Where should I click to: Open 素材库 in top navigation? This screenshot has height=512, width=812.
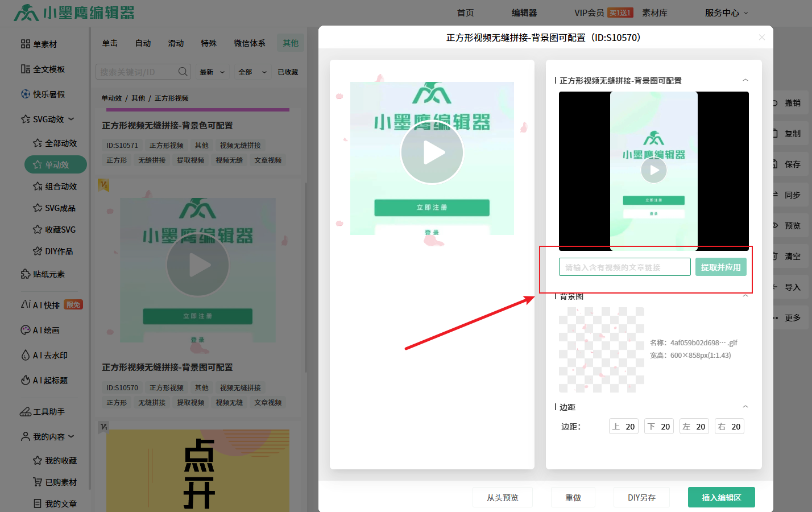coord(655,13)
